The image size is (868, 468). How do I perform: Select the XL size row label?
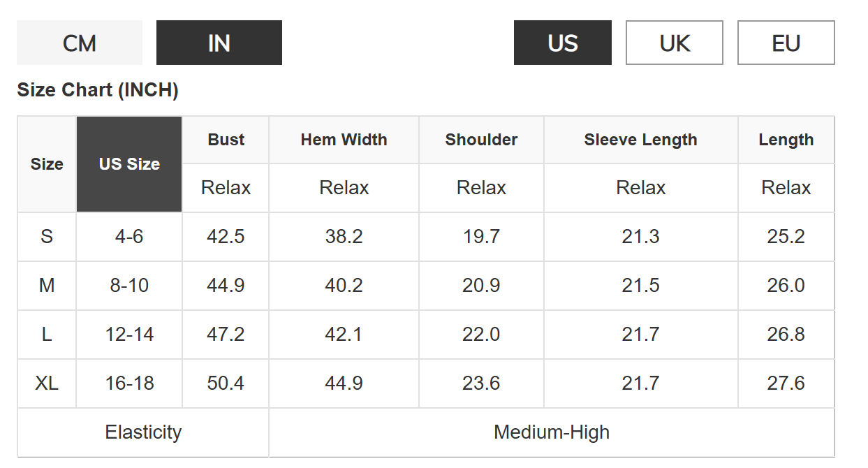47,383
